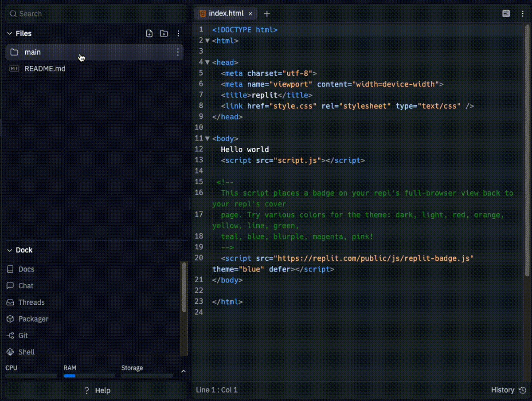Click the README.md markdown file icon
The width and height of the screenshot is (532, 401).
click(x=14, y=69)
